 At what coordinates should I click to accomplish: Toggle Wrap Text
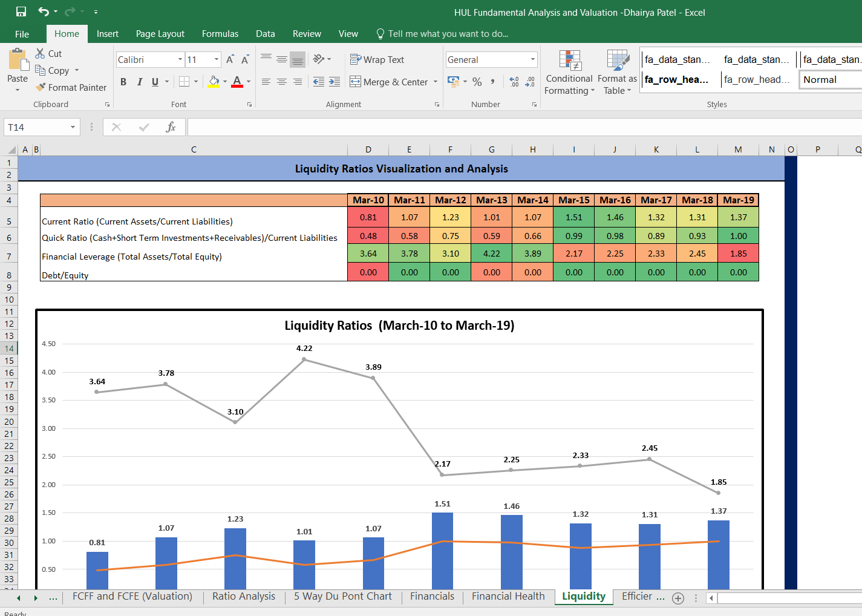tap(377, 59)
